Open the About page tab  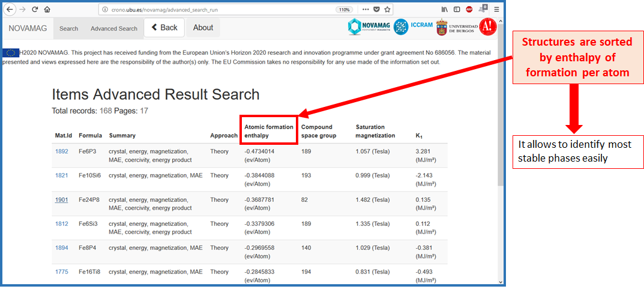click(203, 28)
